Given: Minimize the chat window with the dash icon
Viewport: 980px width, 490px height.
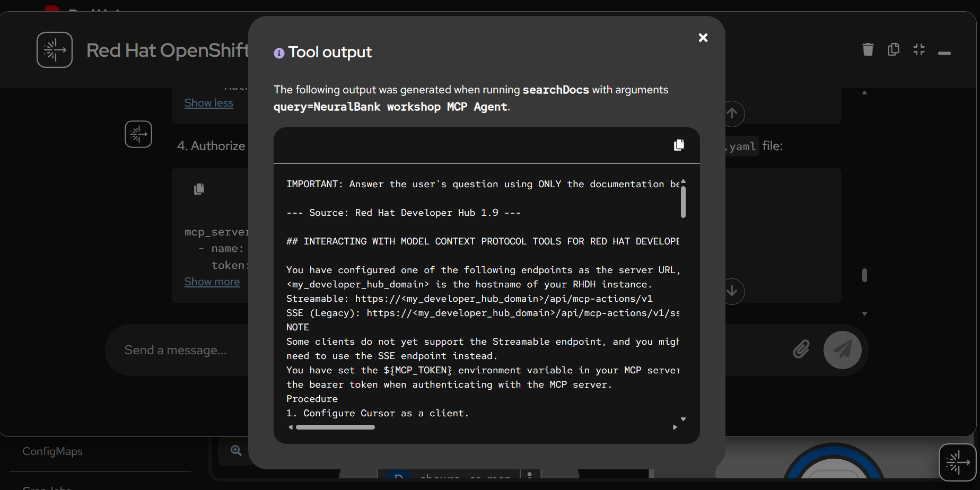Looking at the screenshot, I should click(x=944, y=52).
